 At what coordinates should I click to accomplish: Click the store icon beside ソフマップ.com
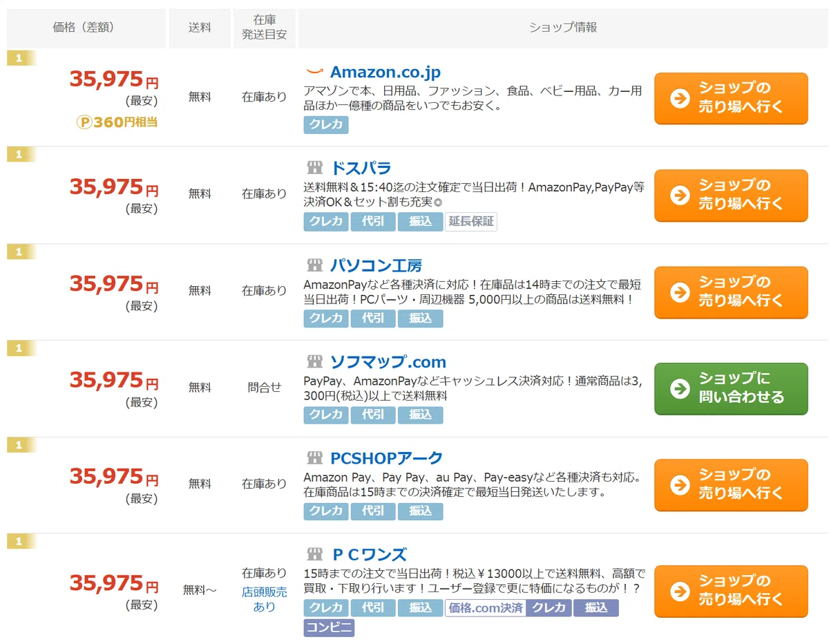pyautogui.click(x=314, y=362)
